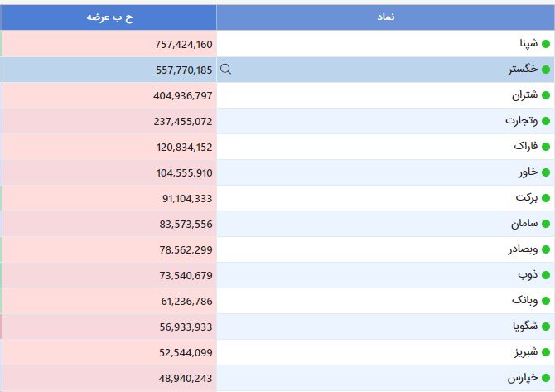
Task: Click green status dot beside خگستر
Action: (546, 70)
